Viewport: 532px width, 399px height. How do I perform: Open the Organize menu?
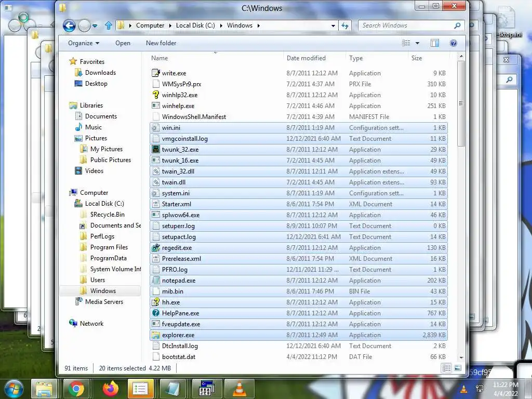[x=84, y=43]
